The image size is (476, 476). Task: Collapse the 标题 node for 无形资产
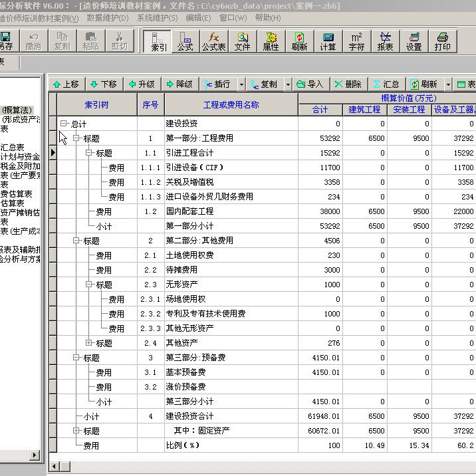point(89,285)
